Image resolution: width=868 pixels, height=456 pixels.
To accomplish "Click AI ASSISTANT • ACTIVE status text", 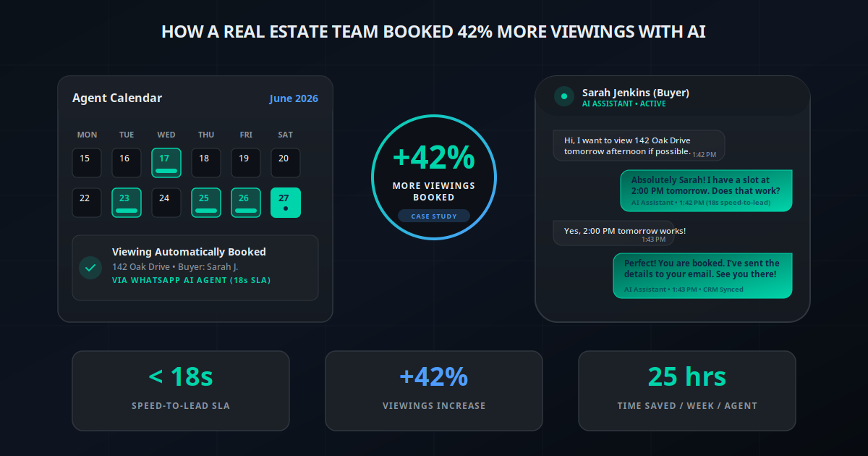I will (x=624, y=104).
